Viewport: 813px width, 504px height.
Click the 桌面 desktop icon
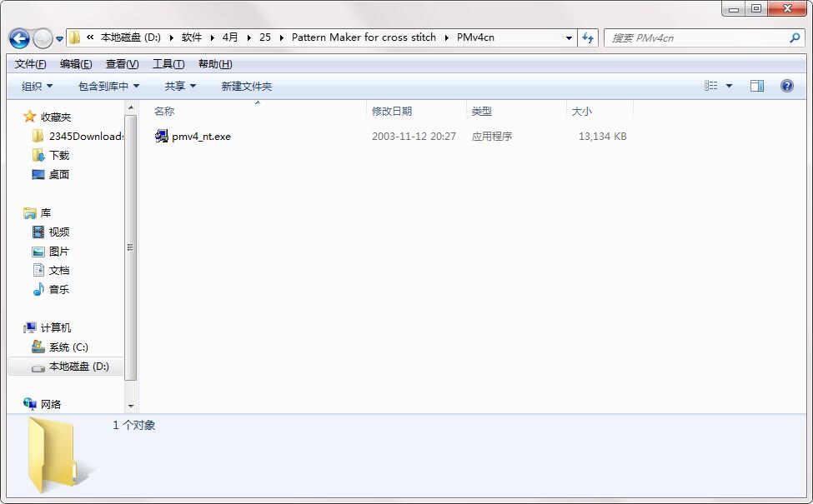[x=38, y=175]
